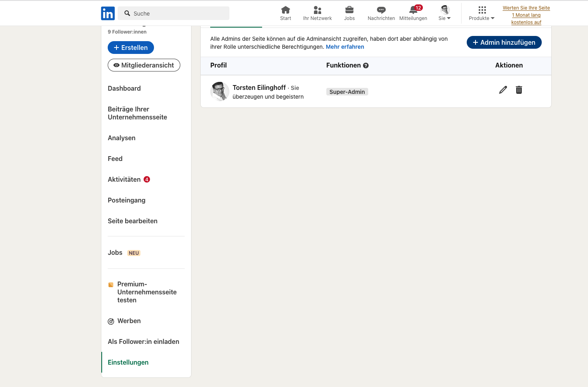Open Aktivitäten with 4 notifications

[x=124, y=179]
